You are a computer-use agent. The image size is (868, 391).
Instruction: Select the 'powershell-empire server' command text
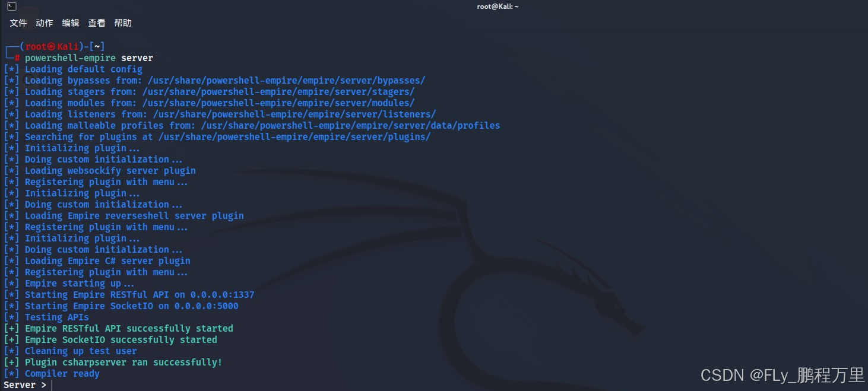point(89,58)
